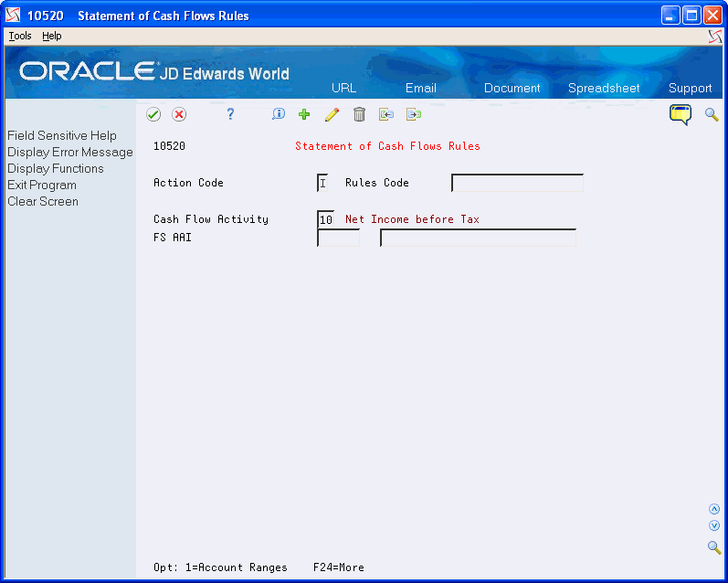Open the yellow chat bubble icon
Image resolution: width=728 pixels, height=583 pixels.
(x=681, y=114)
